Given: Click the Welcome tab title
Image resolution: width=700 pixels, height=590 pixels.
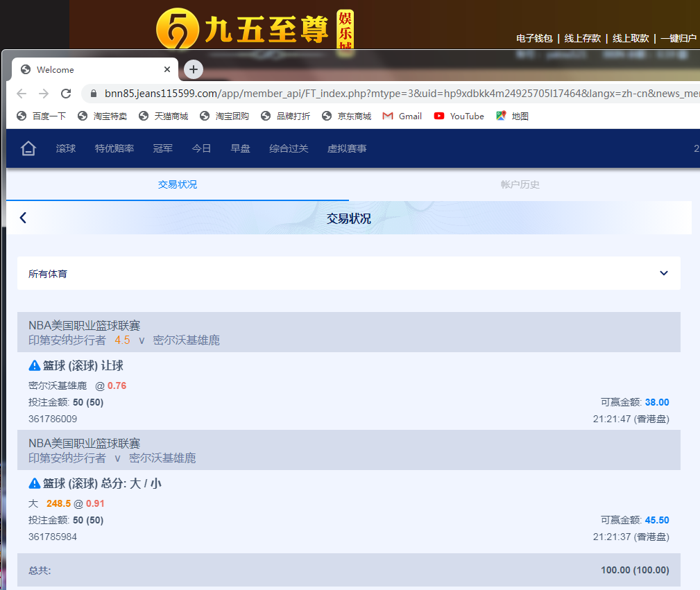Looking at the screenshot, I should pyautogui.click(x=56, y=69).
